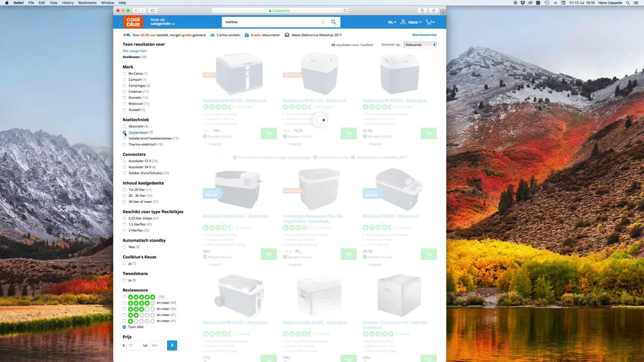Toggle the Safari sidebar button
The image size is (644, 362).
tap(152, 11)
